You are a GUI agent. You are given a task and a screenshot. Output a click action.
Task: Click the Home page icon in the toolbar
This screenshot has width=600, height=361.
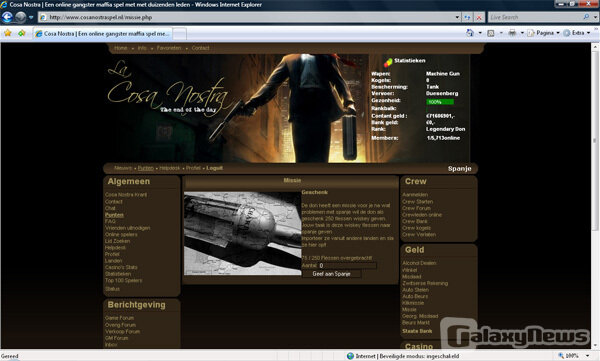coord(470,33)
